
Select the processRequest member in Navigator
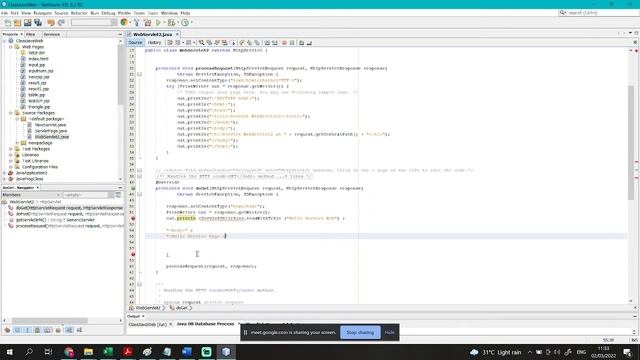(x=69, y=226)
